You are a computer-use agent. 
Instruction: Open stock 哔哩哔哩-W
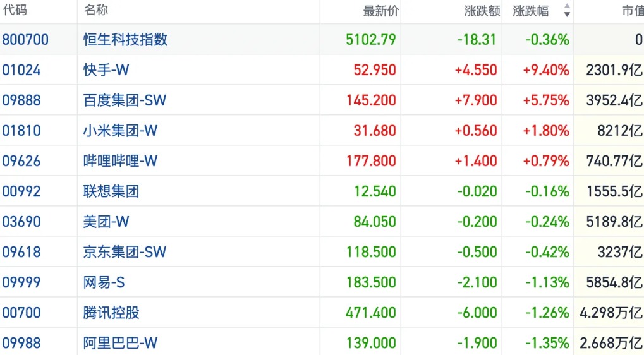point(120,161)
